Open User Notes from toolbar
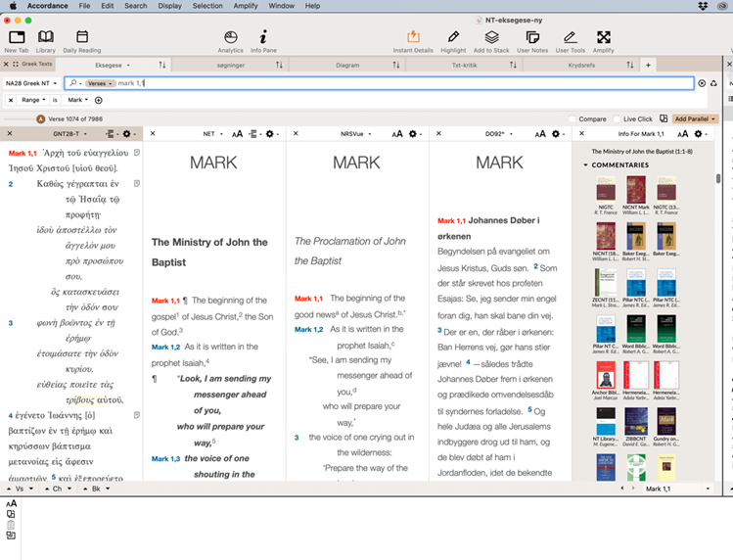 click(532, 37)
